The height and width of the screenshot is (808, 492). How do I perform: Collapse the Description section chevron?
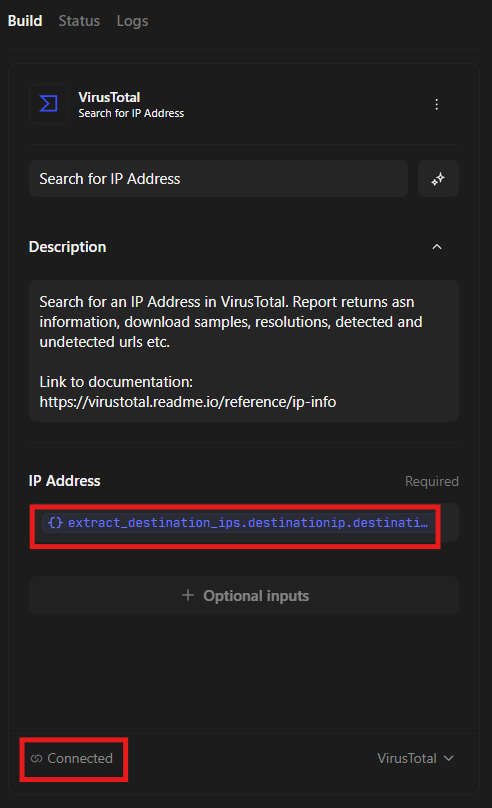[437, 247]
